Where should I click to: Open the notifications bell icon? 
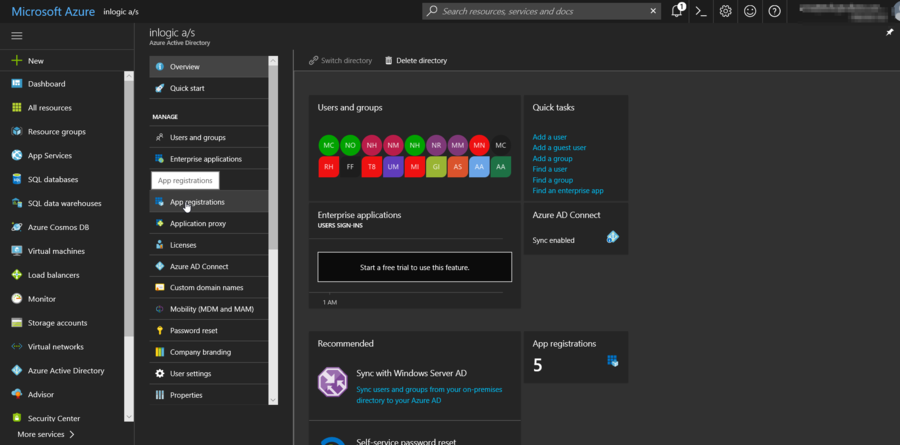click(x=678, y=11)
